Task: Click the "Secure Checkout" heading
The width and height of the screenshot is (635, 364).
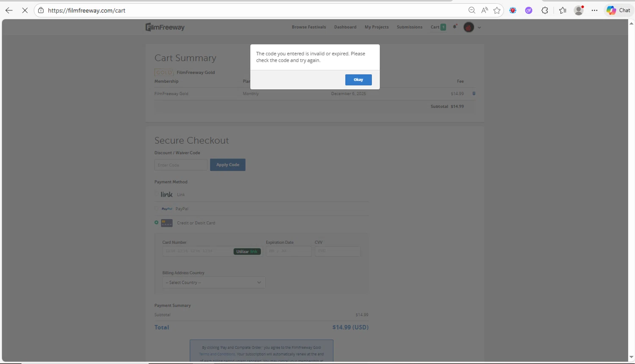Action: (x=191, y=140)
